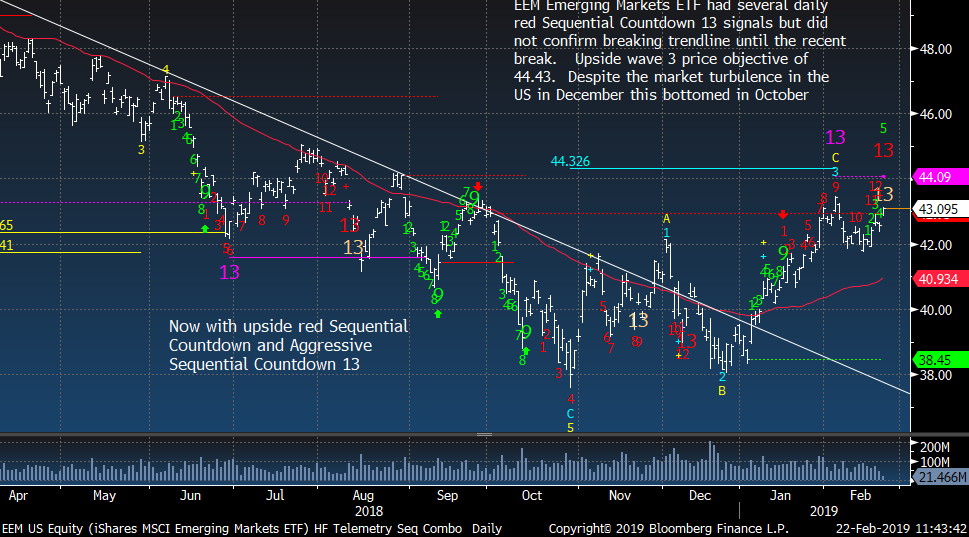Click the 48.00 price axis label
The image size is (969, 537).
click(936, 49)
